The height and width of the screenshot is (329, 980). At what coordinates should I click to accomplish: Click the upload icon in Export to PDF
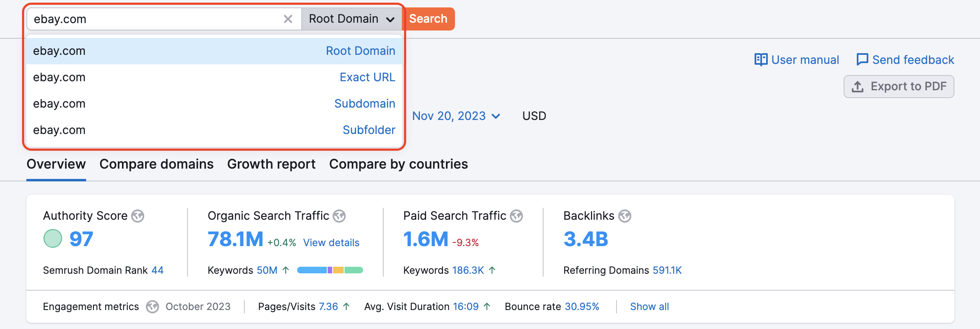(x=858, y=87)
